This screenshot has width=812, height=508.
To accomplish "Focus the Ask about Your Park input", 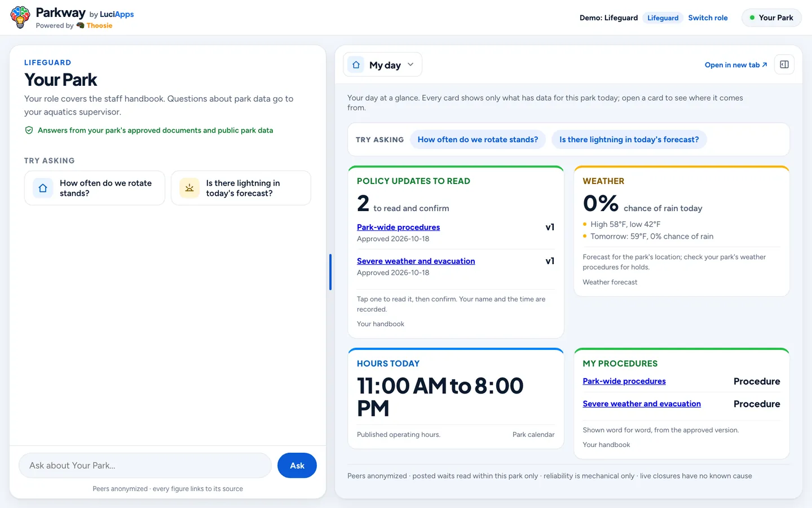I will click(145, 466).
